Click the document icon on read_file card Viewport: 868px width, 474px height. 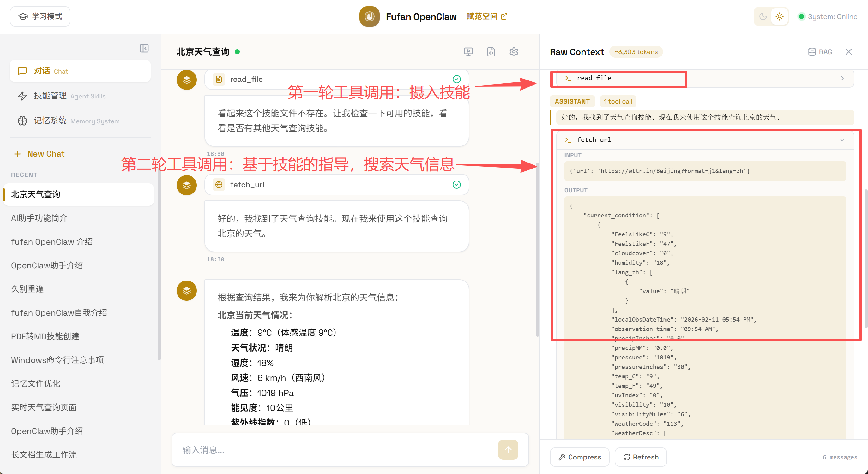tap(219, 80)
